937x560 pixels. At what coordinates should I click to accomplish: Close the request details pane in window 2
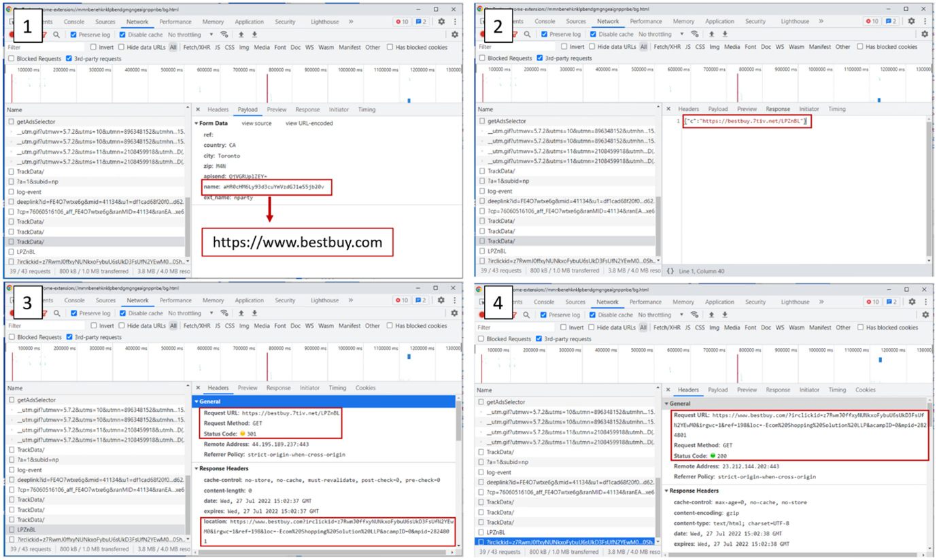668,109
